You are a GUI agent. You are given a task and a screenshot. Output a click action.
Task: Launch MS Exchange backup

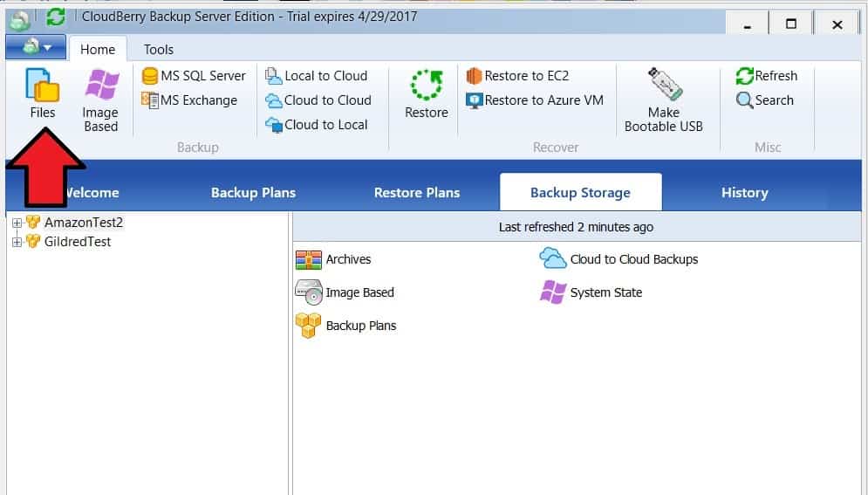[189, 100]
